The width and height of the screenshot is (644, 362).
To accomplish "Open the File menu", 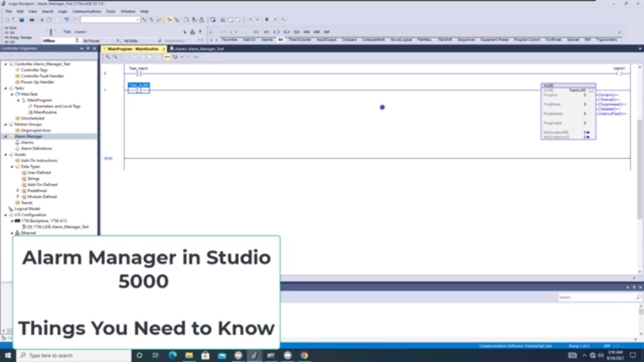I will coord(9,11).
